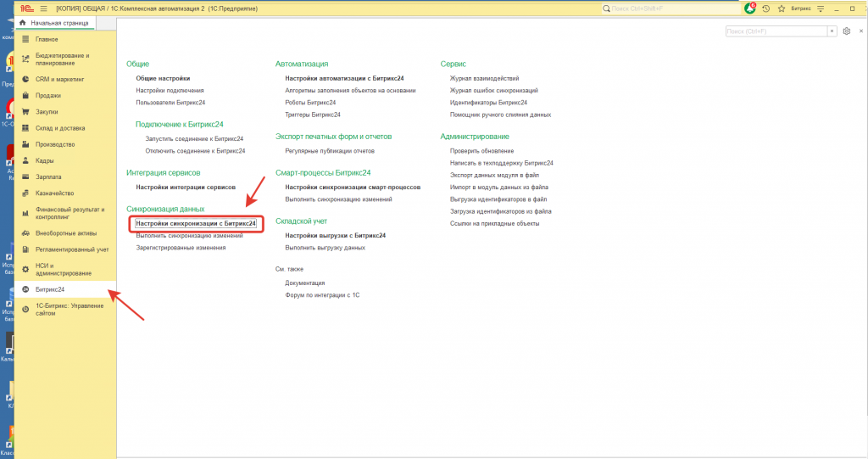Click Выполнить синхронизацию изменений under Синхронизация данных
This screenshot has height=459, width=868.
point(189,236)
